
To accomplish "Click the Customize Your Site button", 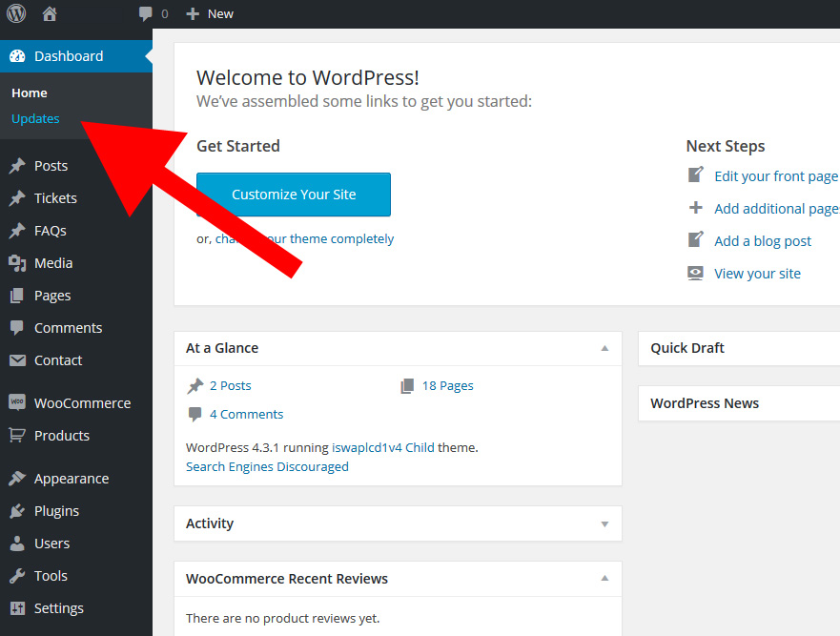I will pyautogui.click(x=293, y=195).
